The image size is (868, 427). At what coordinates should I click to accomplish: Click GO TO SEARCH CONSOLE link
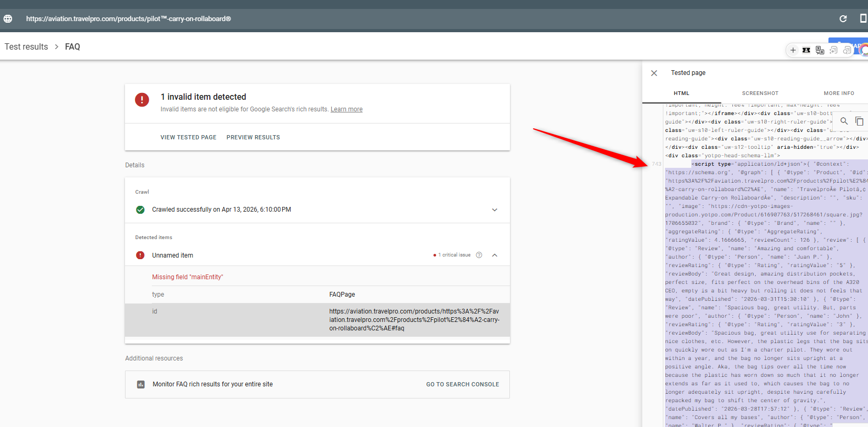(x=462, y=384)
